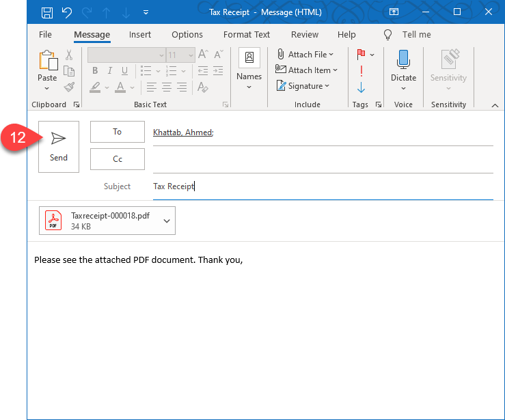The image size is (505, 420).
Task: Click the Grow Font icon
Action: [x=203, y=54]
